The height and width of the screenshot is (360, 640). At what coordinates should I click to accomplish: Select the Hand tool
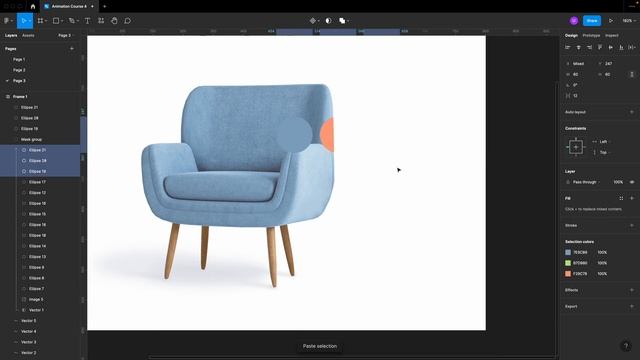click(x=114, y=20)
